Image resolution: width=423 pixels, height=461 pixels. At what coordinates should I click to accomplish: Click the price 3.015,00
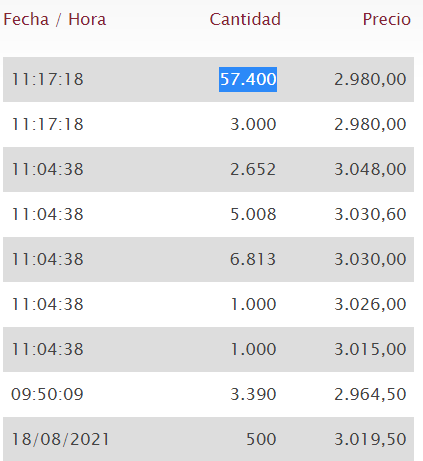pyautogui.click(x=370, y=349)
